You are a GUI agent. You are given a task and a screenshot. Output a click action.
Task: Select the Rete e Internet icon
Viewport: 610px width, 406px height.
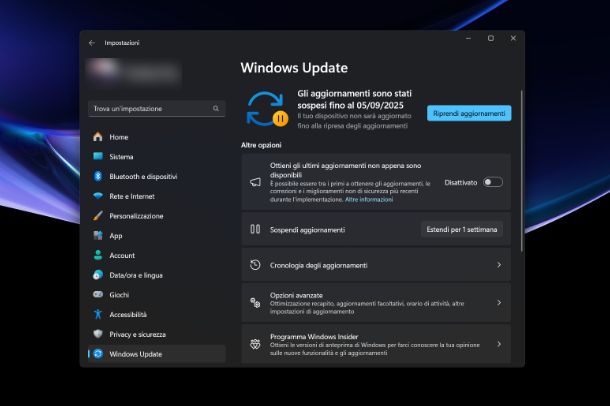point(98,196)
